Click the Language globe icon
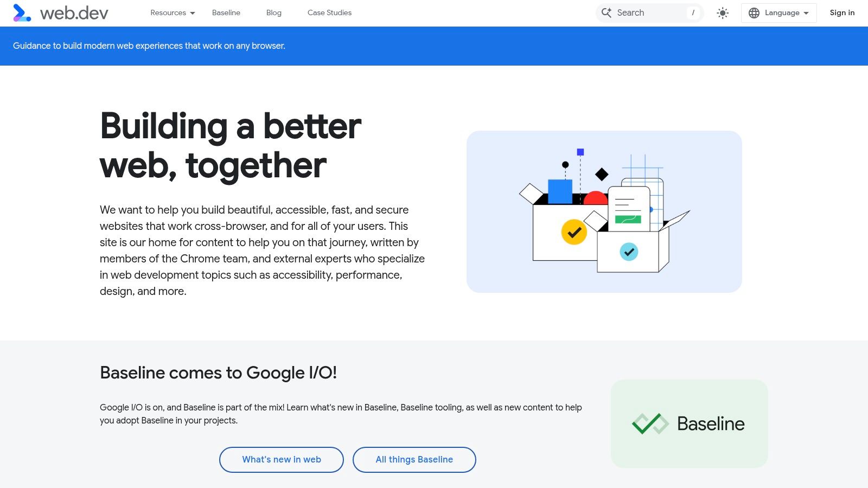Screen dimensions: 868x488 coord(754,13)
